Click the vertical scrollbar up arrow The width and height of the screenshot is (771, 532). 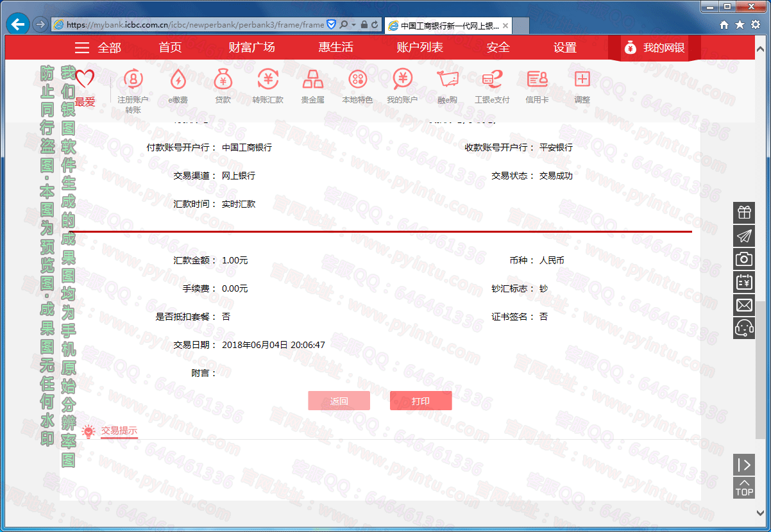click(x=760, y=50)
